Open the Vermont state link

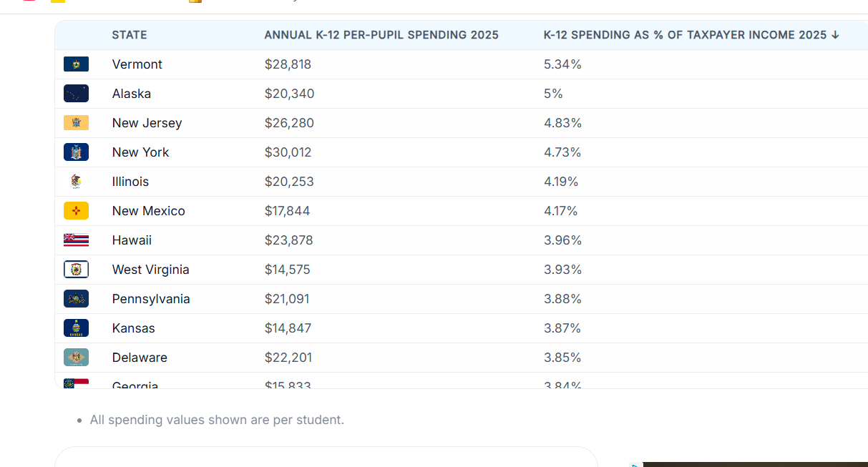(137, 64)
